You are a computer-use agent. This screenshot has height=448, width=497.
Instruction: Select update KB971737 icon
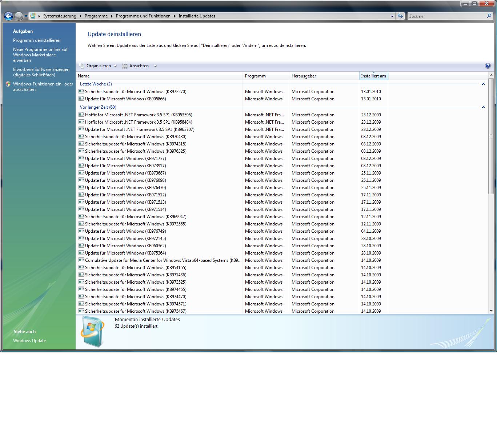81,158
